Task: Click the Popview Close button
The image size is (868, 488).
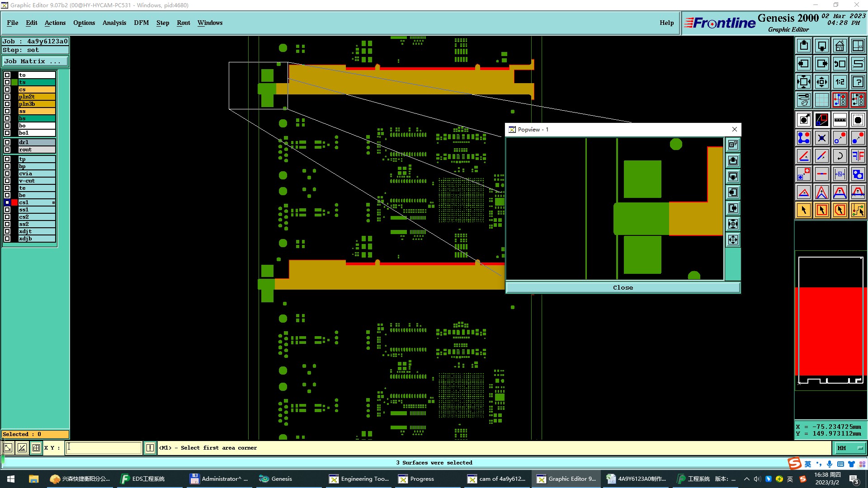Action: (623, 288)
